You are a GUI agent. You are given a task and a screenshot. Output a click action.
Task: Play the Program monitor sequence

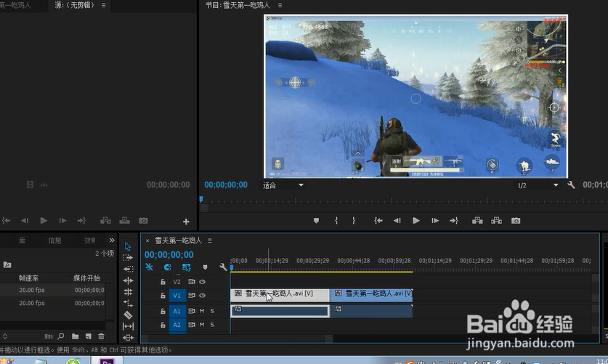coord(416,221)
